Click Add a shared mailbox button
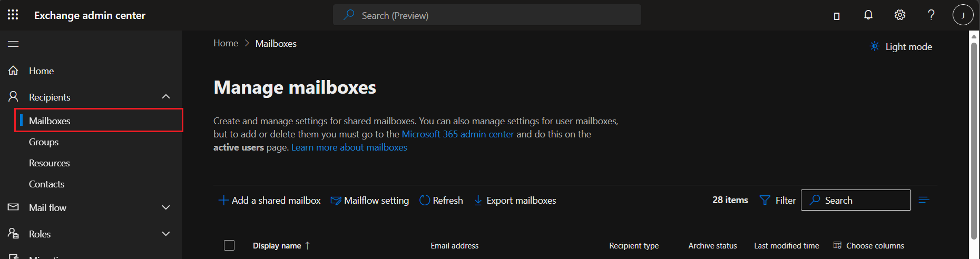Image resolution: width=980 pixels, height=259 pixels. point(269,200)
